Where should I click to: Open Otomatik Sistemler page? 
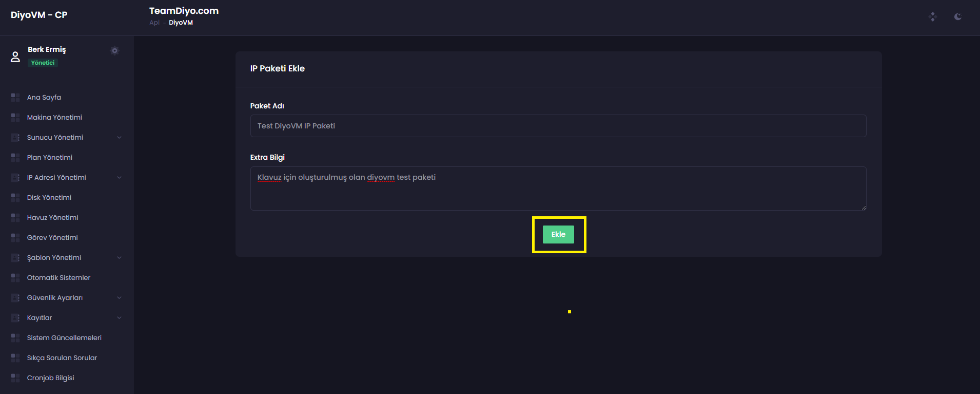pos(58,277)
